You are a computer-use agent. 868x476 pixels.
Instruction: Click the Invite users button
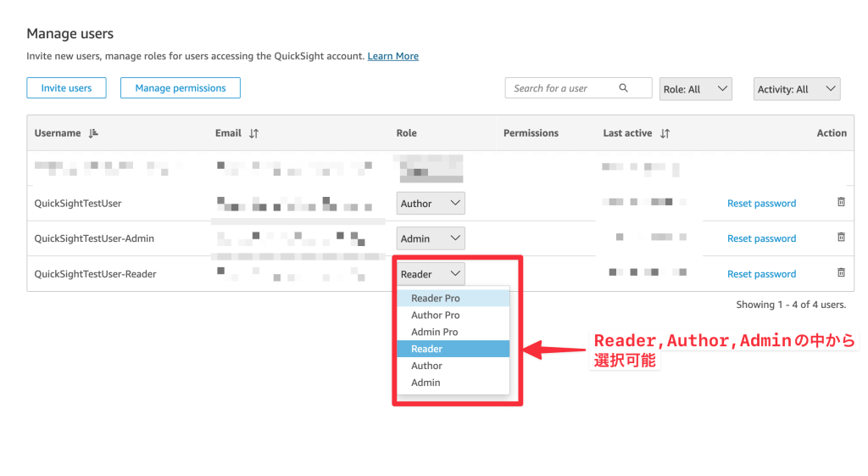(66, 88)
